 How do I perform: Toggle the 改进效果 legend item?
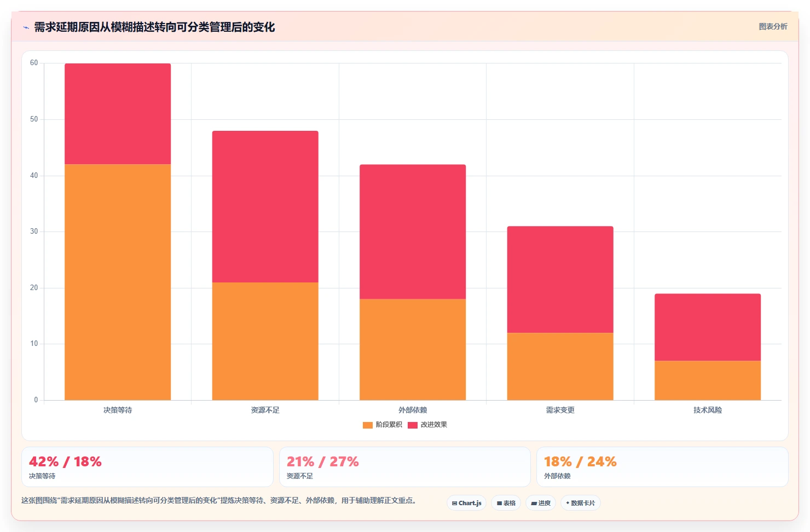click(427, 425)
